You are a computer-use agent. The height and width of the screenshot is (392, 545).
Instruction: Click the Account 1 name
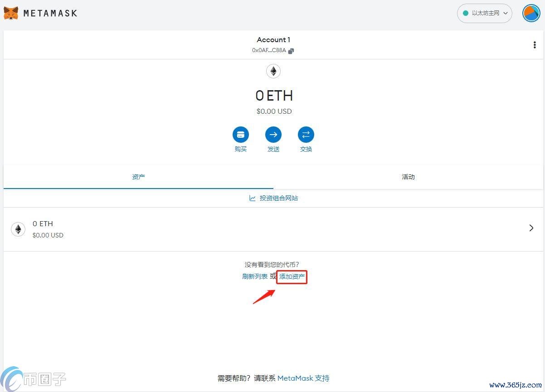coord(273,40)
